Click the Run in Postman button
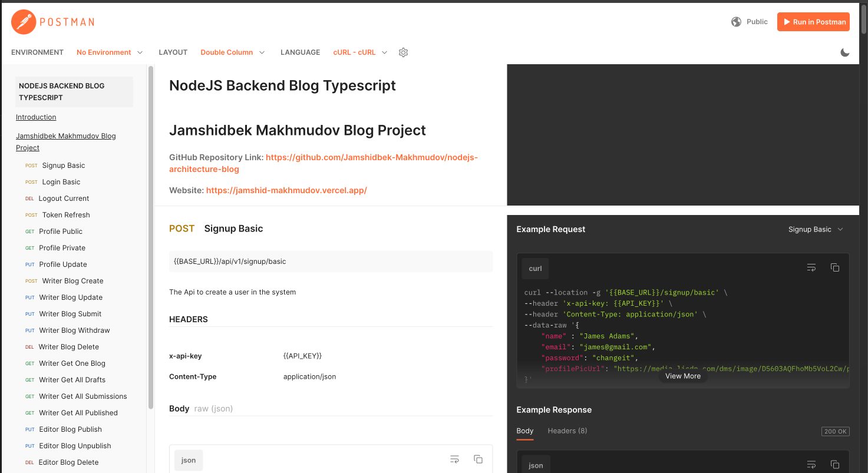The height and width of the screenshot is (473, 868). (813, 21)
